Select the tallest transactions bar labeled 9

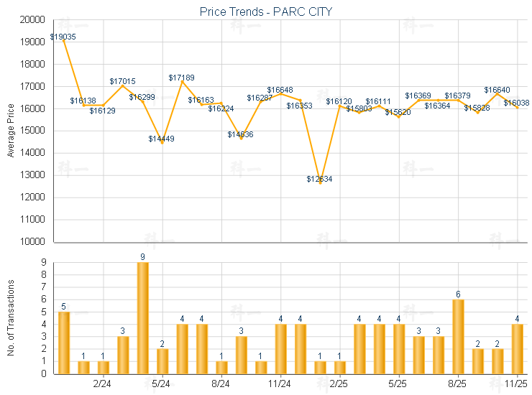pos(143,317)
